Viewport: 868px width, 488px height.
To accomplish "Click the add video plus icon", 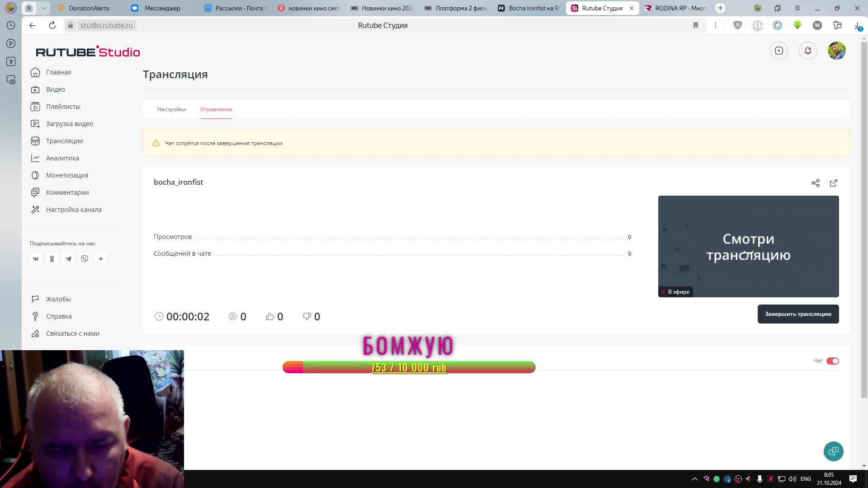I will coord(778,51).
